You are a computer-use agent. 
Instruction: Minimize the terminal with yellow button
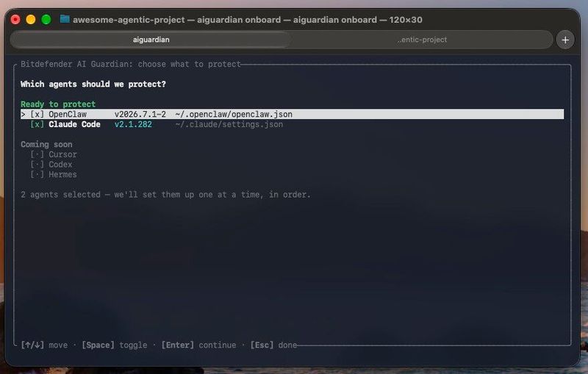click(31, 20)
